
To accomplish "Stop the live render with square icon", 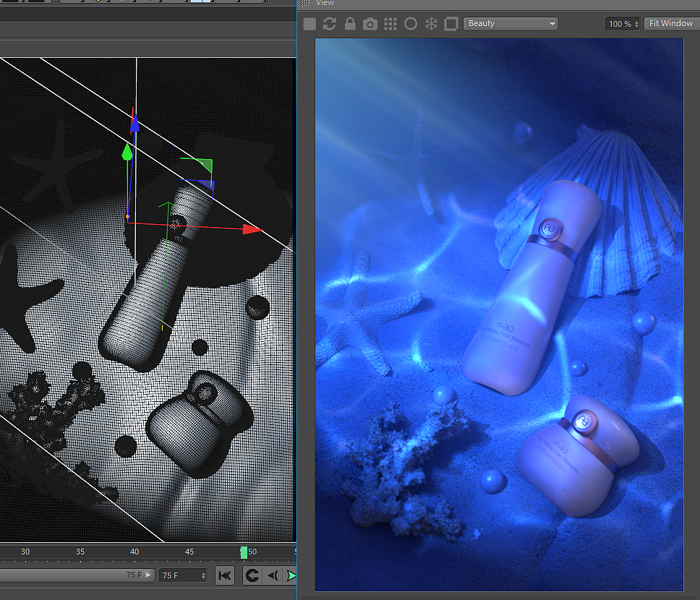I will pyautogui.click(x=309, y=23).
